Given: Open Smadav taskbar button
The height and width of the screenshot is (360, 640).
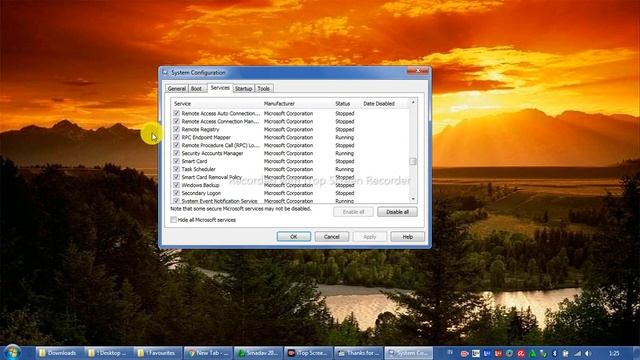Looking at the screenshot, I should pyautogui.click(x=259, y=353).
